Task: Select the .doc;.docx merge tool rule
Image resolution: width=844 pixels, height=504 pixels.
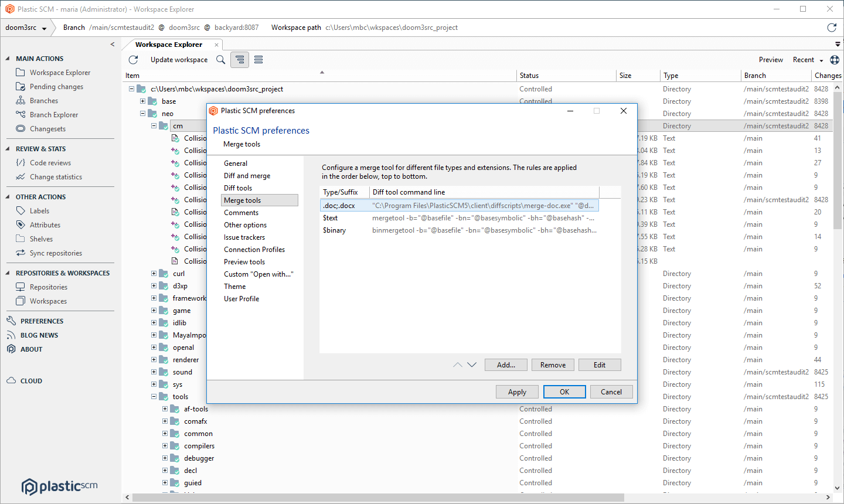Action: pos(460,206)
